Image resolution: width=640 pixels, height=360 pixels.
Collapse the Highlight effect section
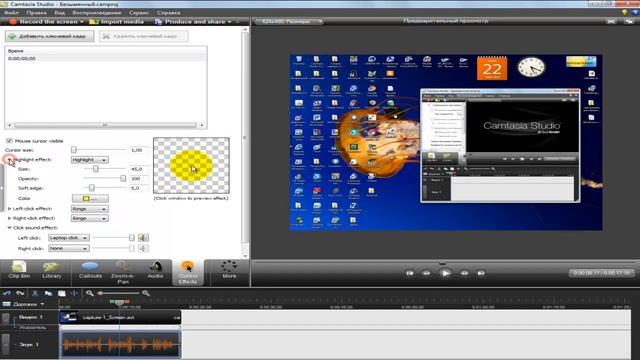(9, 160)
